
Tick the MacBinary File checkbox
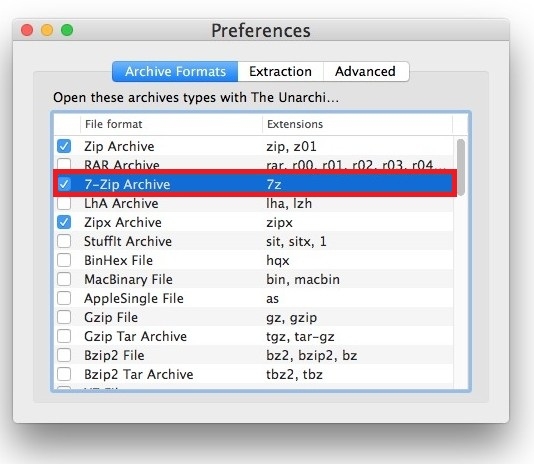point(64,279)
